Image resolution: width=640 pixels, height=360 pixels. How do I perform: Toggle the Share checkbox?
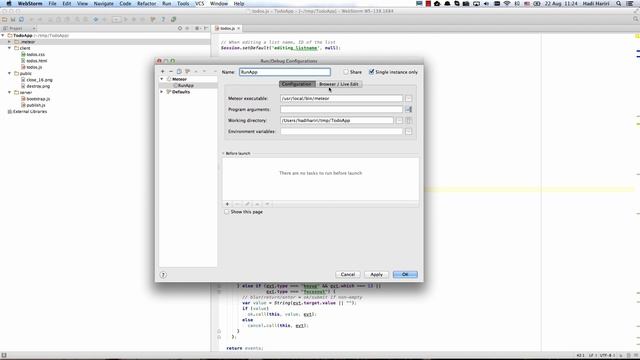click(x=346, y=72)
